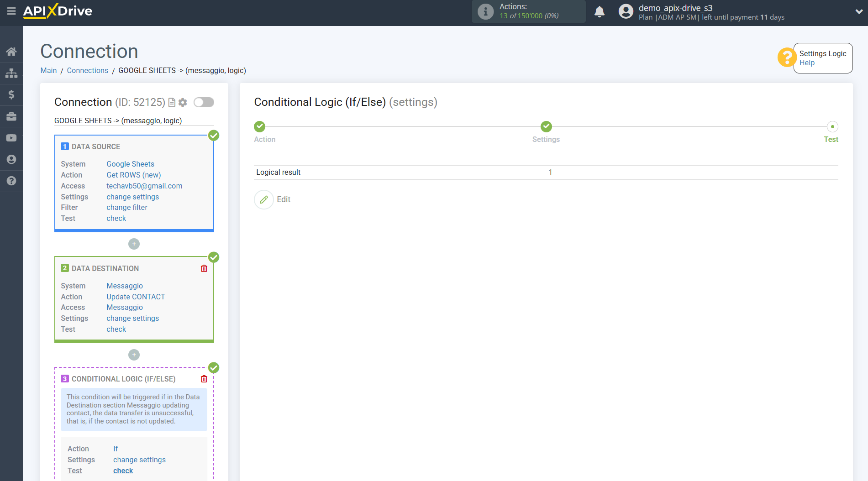The image size is (868, 481).
Task: Expand the user account dropdown arrow
Action: (859, 12)
